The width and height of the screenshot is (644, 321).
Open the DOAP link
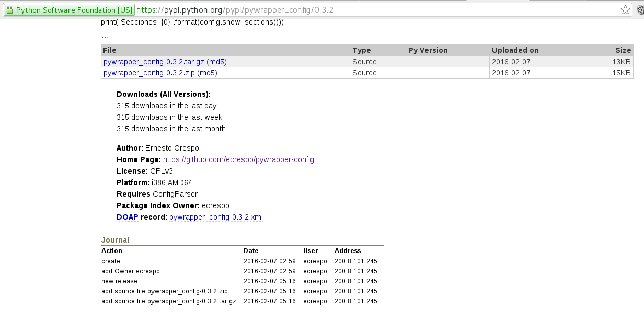[x=127, y=217]
